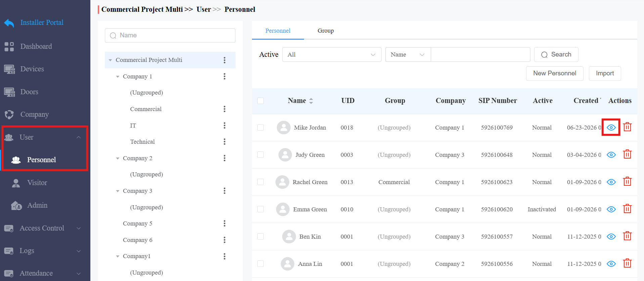The width and height of the screenshot is (644, 281).
Task: Collapse the Company 2 tree node
Action: [x=118, y=159]
